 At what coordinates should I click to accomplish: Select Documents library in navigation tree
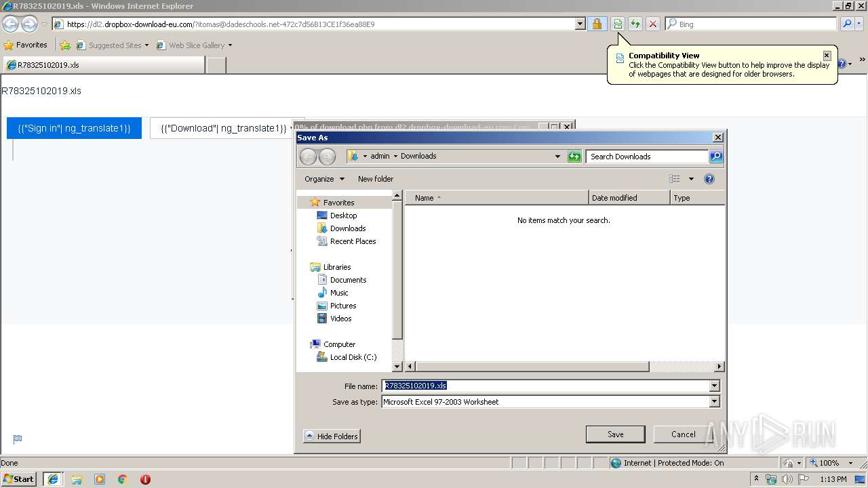point(348,280)
